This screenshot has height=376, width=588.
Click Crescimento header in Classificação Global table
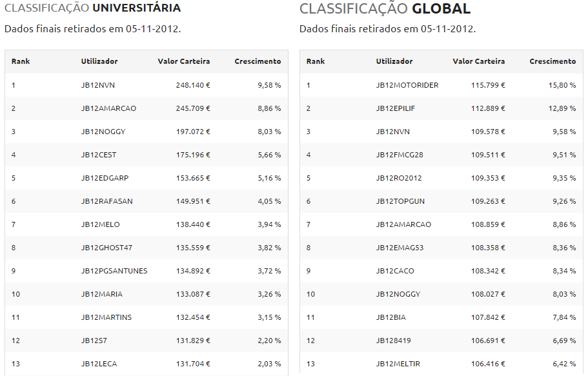(553, 62)
